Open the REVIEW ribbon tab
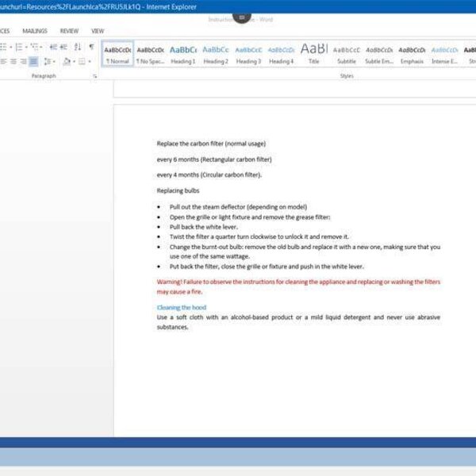This screenshot has width=476, height=476. click(69, 31)
